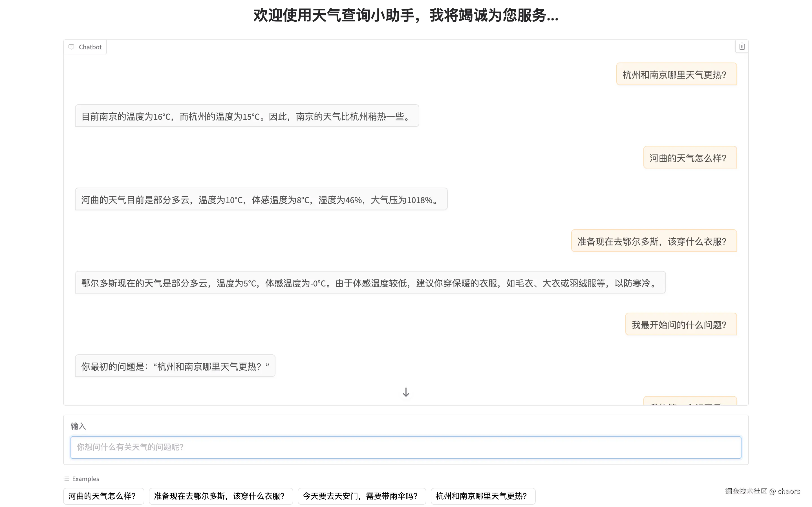Click the page heading '欢迎使用天气查询小助手'

405,15
